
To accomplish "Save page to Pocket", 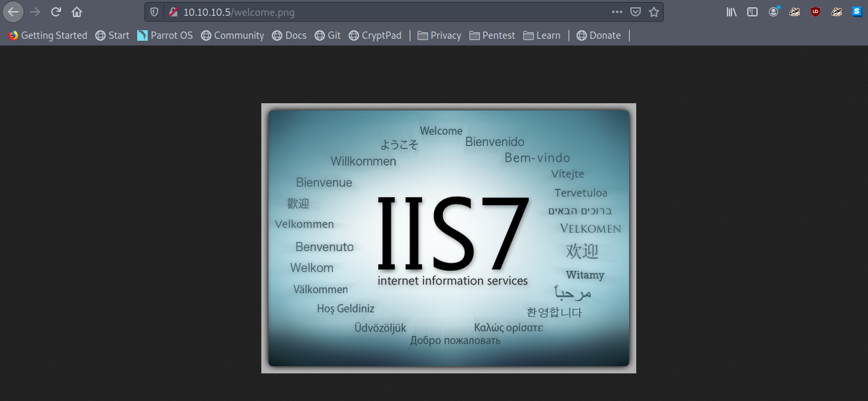I will click(635, 12).
